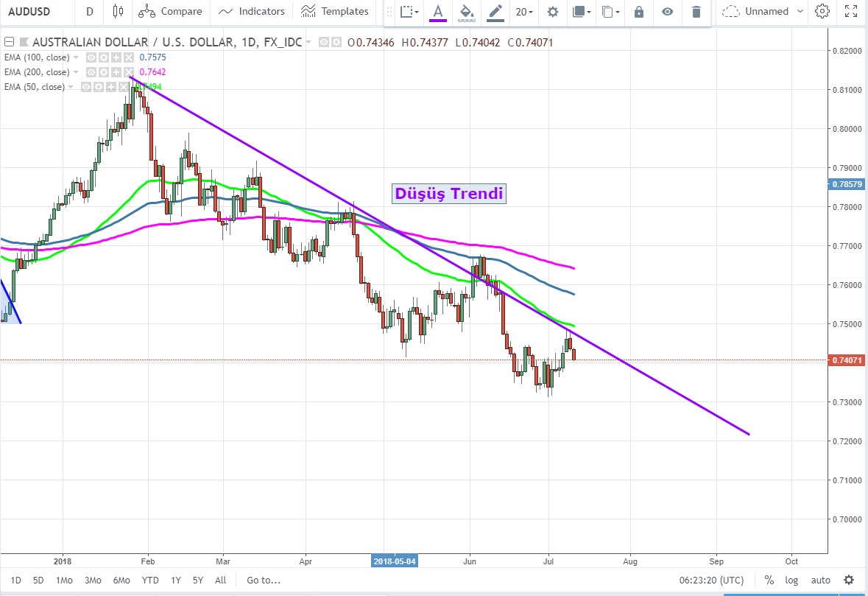
Task: Hide the EMA 100 indicator via eye icon
Action: point(91,57)
